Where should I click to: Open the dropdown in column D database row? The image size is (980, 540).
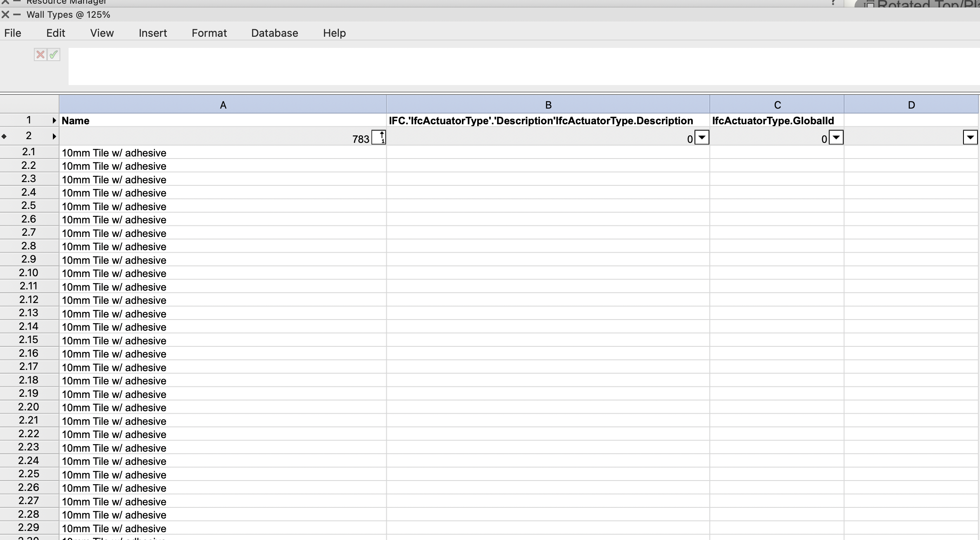coord(970,137)
